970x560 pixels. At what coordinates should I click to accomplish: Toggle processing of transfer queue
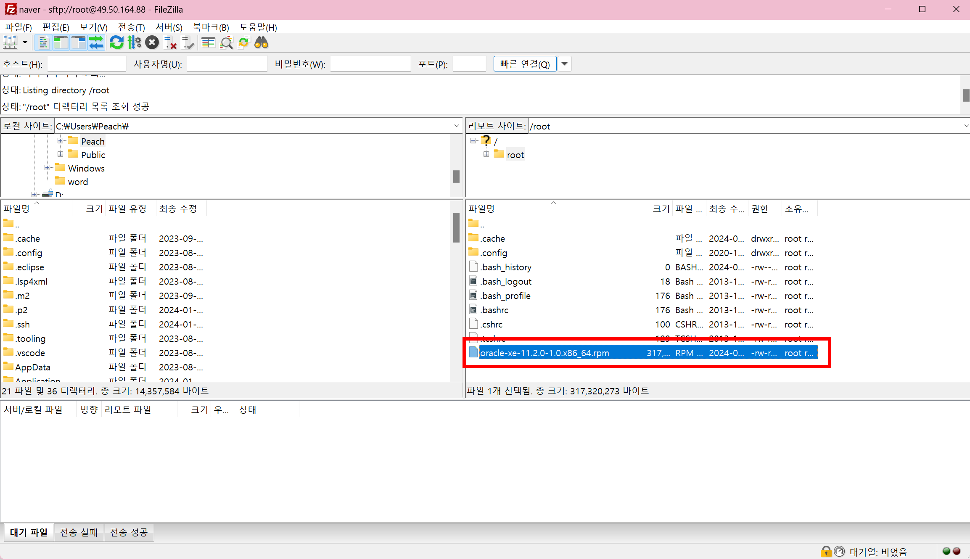(135, 43)
